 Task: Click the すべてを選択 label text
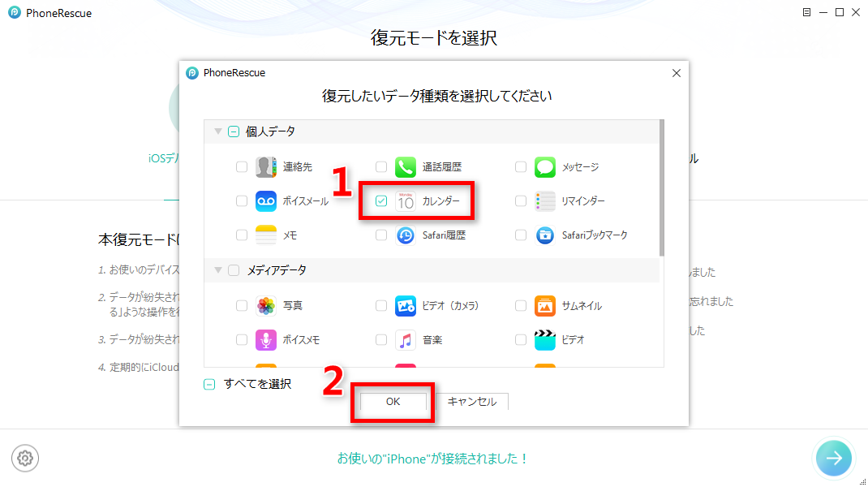257,384
